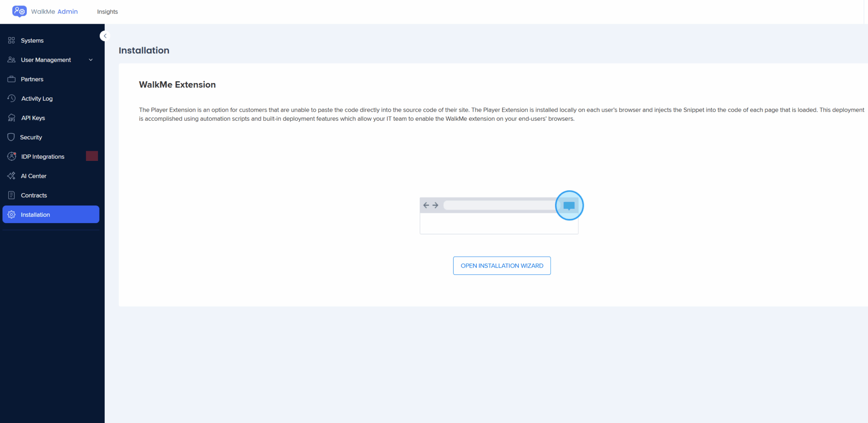Click the chat bubble in the browser illustration
This screenshot has width=868, height=423.
pos(569,205)
